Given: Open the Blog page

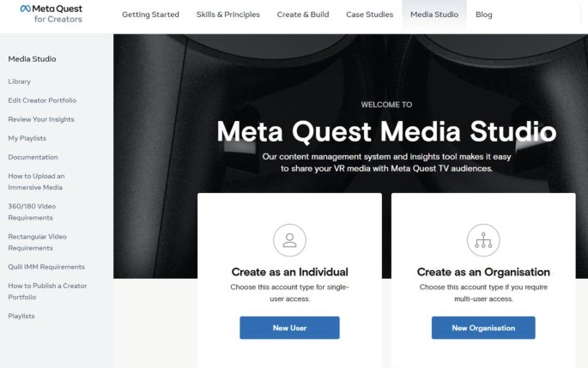Looking at the screenshot, I should point(484,15).
